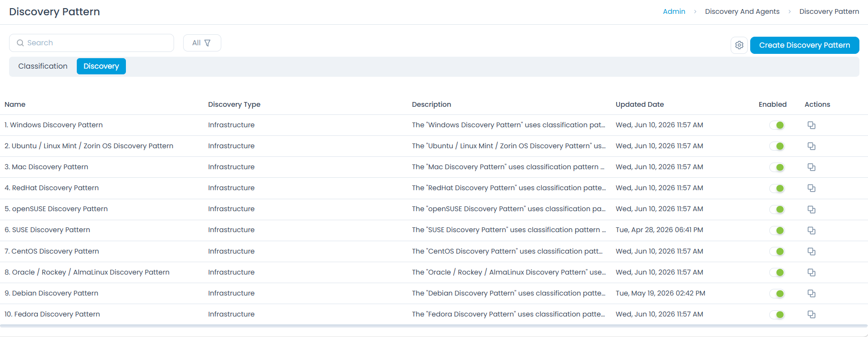Click the Description column header
The image size is (868, 337).
(432, 104)
